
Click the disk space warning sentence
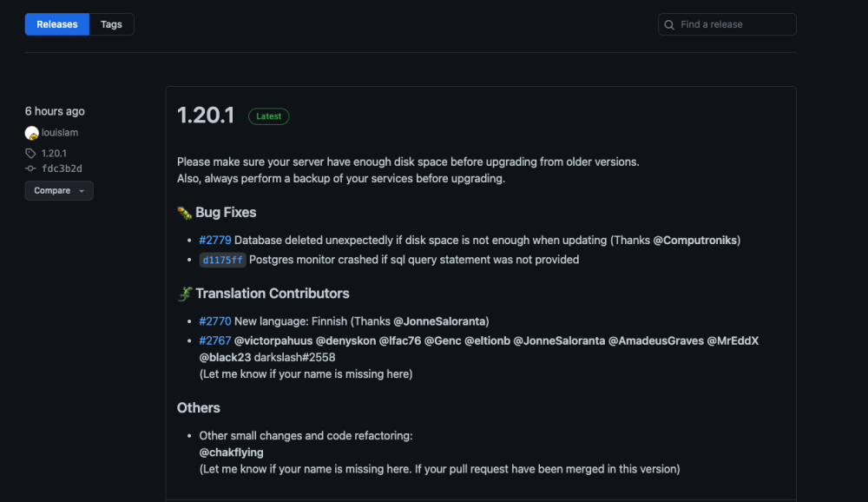(408, 162)
